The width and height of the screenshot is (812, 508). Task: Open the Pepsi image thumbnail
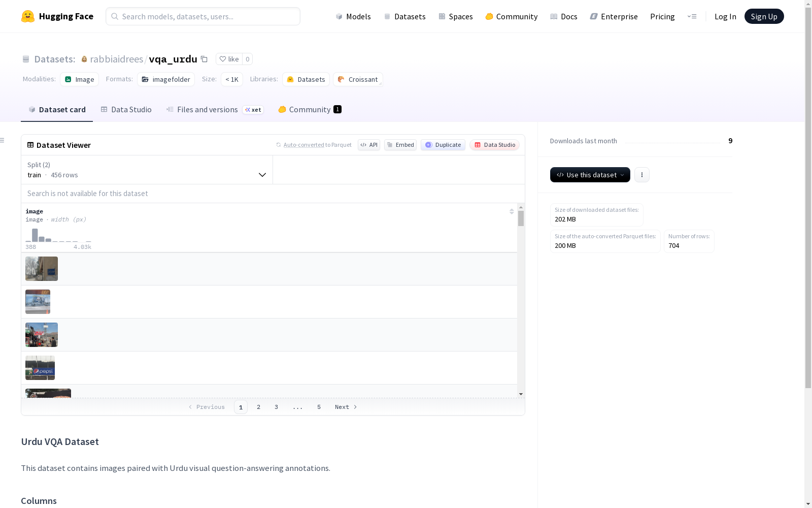click(40, 368)
